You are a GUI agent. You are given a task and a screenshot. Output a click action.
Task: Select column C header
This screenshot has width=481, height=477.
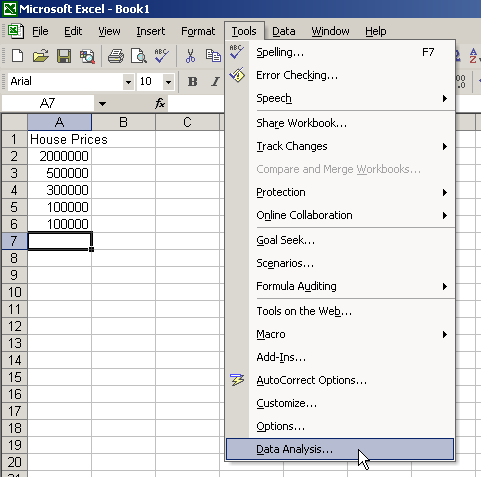pos(187,122)
